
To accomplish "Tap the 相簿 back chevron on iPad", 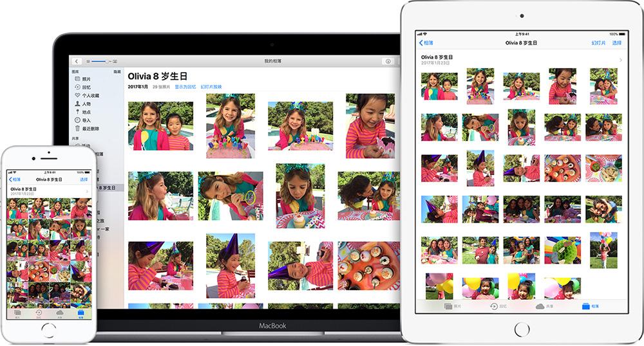I will coord(426,42).
